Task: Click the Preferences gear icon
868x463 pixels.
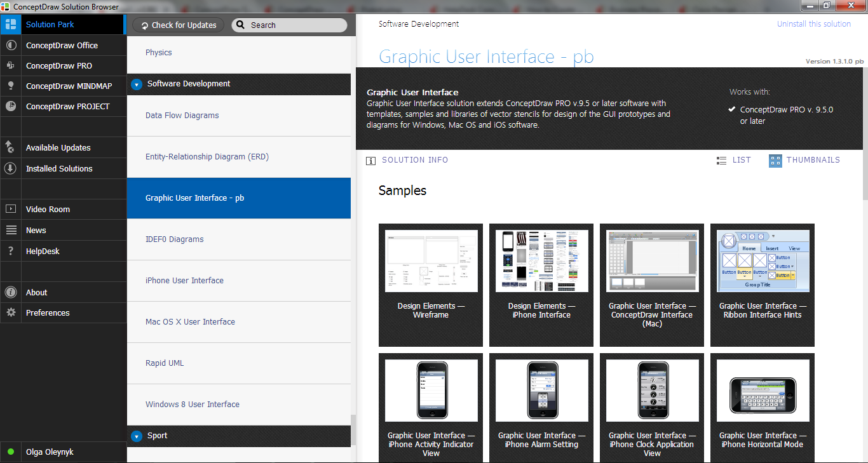Action: (x=10, y=312)
